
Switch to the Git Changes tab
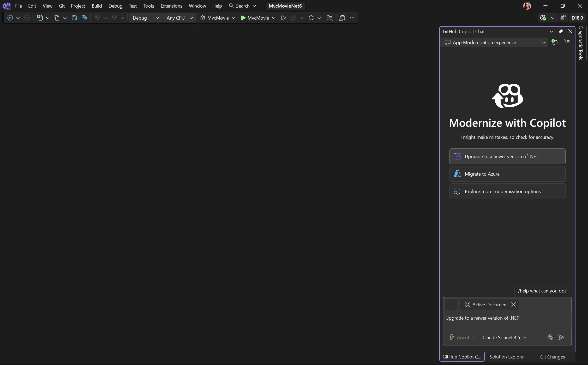[552, 357]
